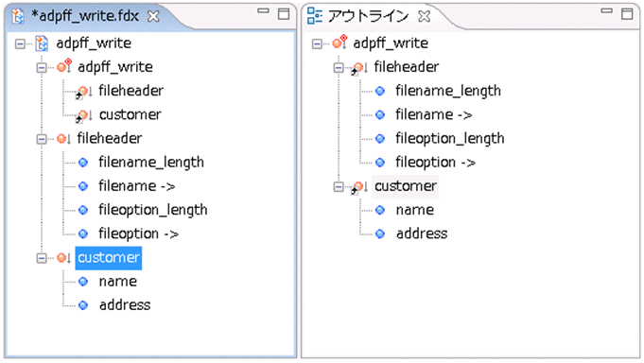Collapse fileheader node in outline
Viewport: 644px width, 363px height.
tap(339, 67)
